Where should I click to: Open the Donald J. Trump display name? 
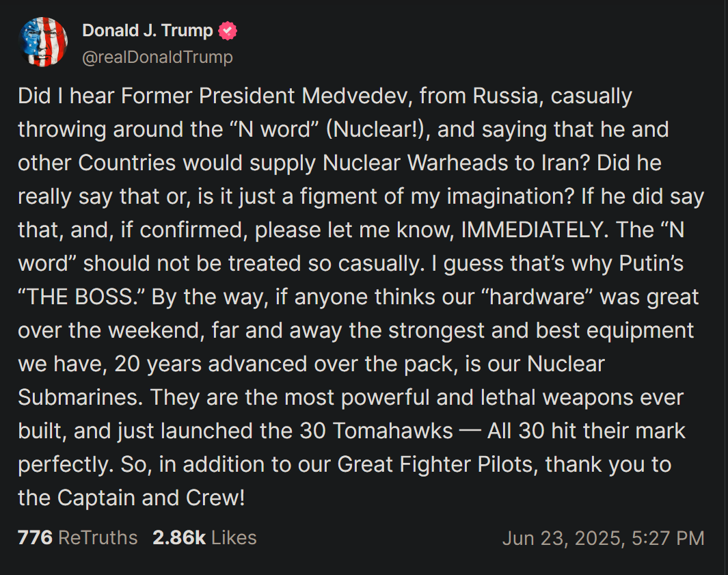pos(148,31)
